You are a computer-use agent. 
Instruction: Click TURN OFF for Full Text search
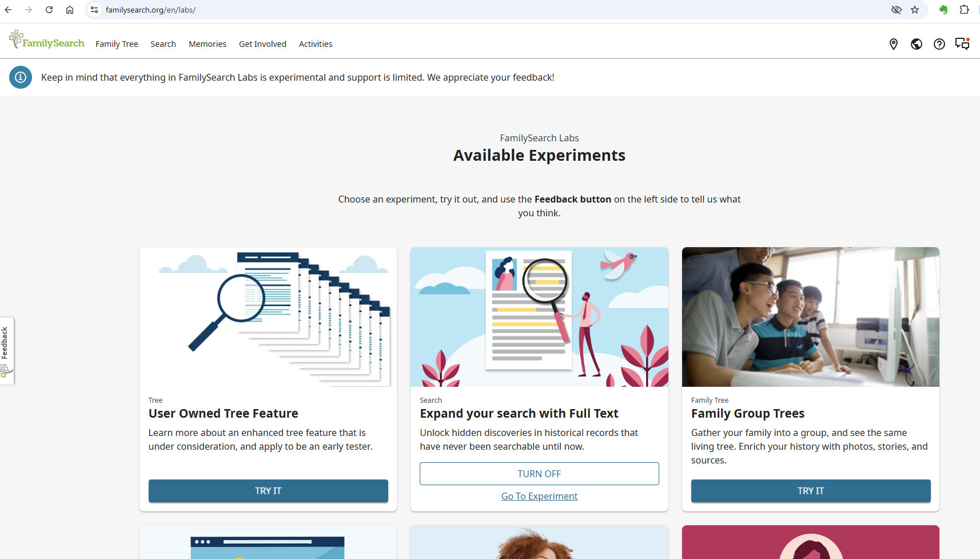(539, 474)
